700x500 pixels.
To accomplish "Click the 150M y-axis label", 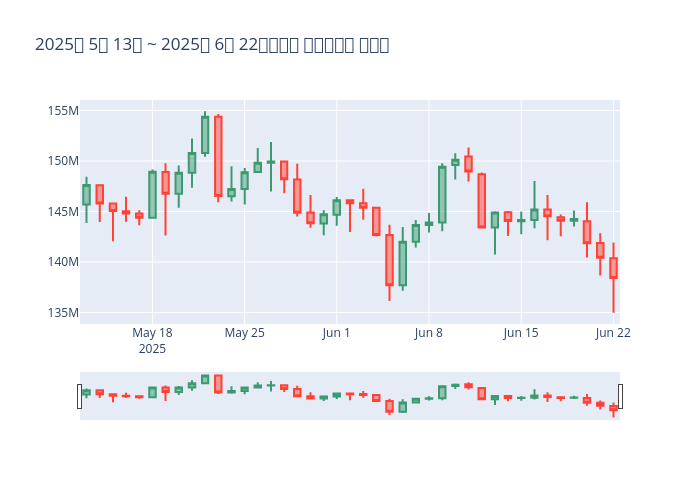I will (63, 161).
